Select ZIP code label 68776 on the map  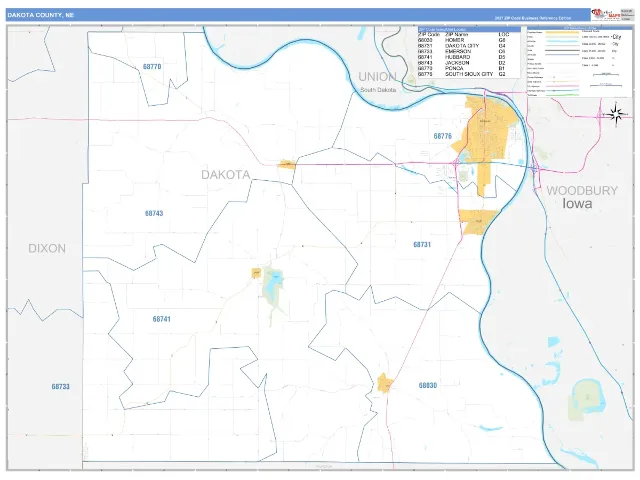[x=442, y=136]
